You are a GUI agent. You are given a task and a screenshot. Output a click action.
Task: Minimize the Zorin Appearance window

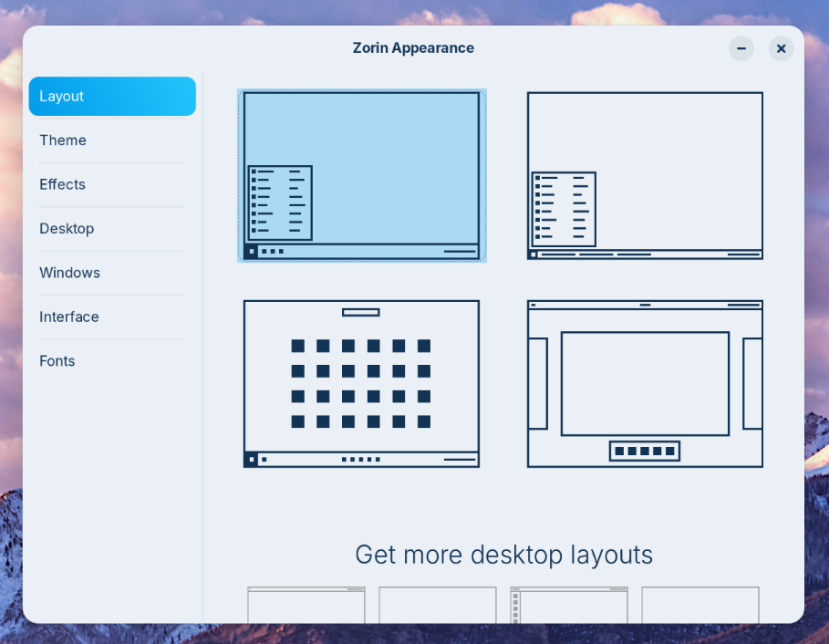point(741,48)
